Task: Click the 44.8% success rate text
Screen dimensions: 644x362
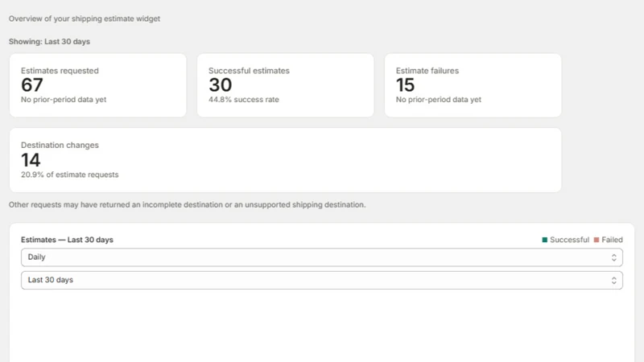Action: [244, 100]
